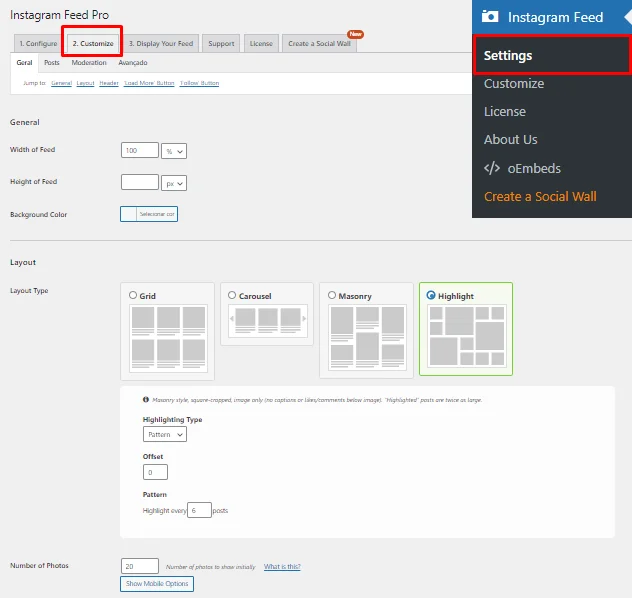The height and width of the screenshot is (598, 632).
Task: Click the Selecionar cor button
Action: tap(157, 214)
